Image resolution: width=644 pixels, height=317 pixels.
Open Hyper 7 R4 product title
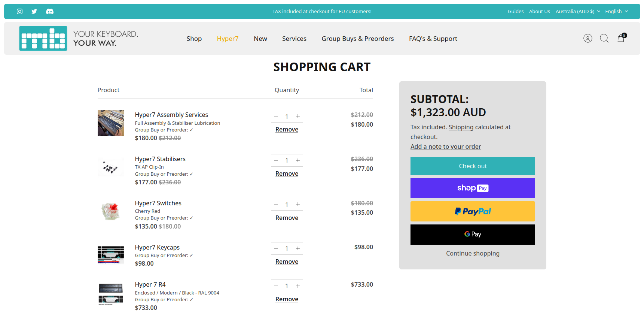tap(150, 284)
